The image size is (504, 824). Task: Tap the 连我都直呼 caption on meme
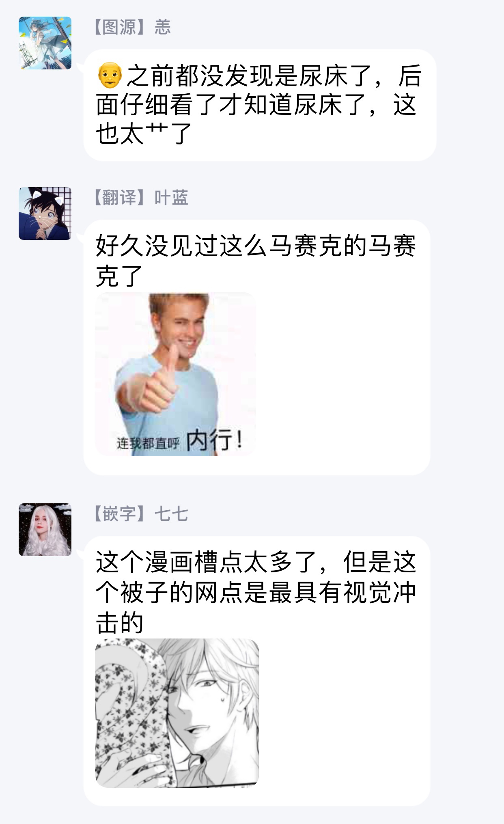click(148, 443)
